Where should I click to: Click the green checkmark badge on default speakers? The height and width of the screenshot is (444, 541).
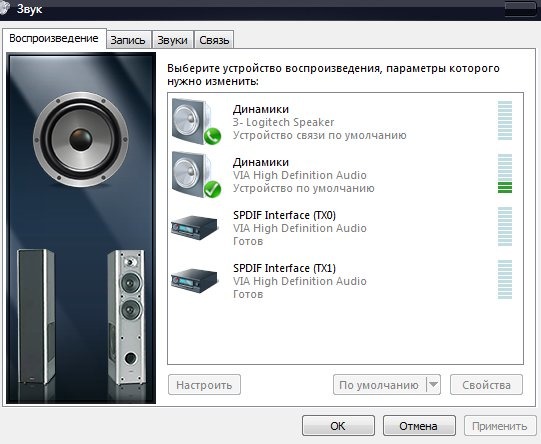coord(212,189)
